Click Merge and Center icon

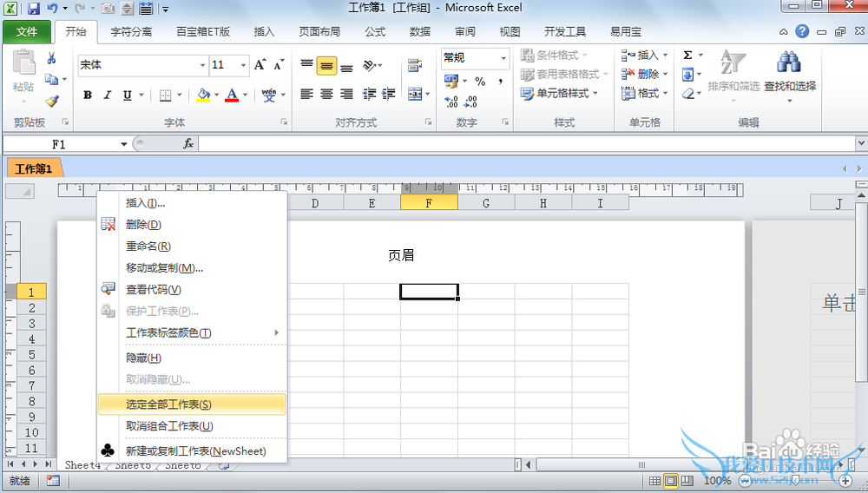[415, 94]
